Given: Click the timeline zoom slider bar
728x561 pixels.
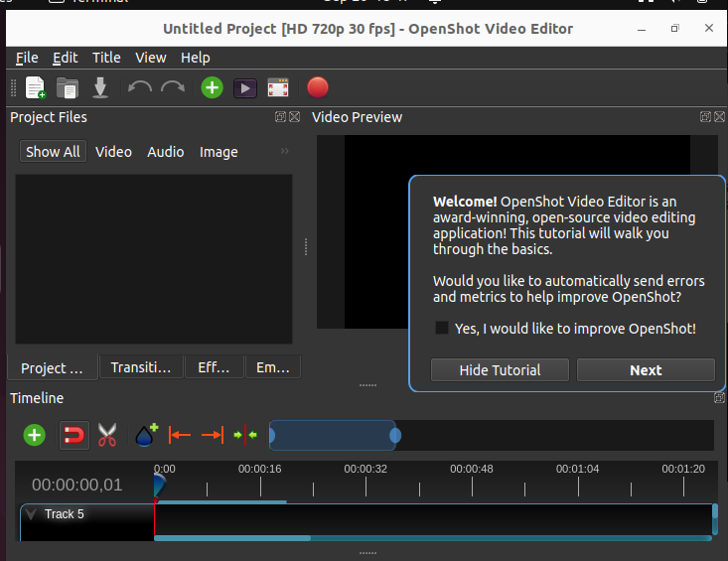Looking at the screenshot, I should click(333, 435).
